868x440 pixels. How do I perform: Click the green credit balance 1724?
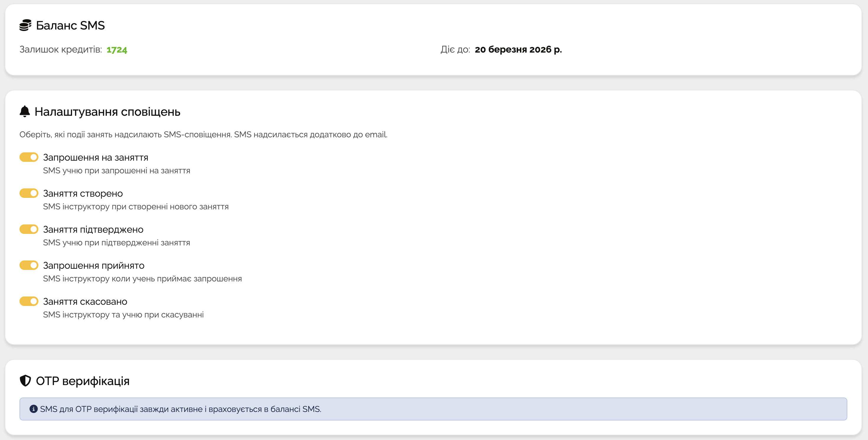pos(117,50)
